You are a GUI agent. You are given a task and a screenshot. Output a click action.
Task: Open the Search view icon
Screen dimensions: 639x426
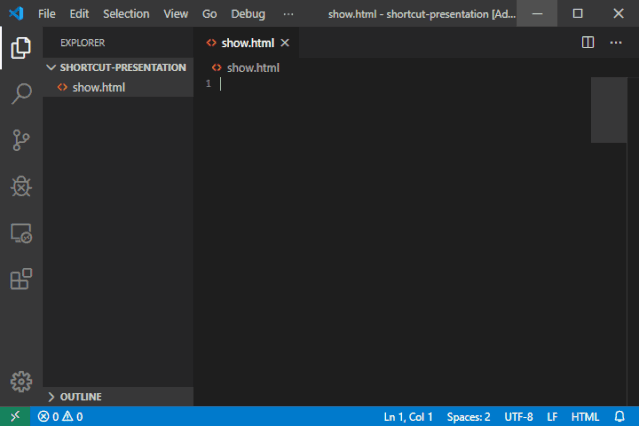pyautogui.click(x=21, y=94)
